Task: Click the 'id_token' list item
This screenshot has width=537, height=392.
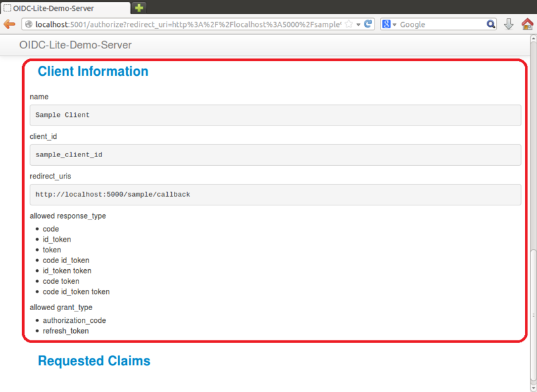Action: coord(57,240)
